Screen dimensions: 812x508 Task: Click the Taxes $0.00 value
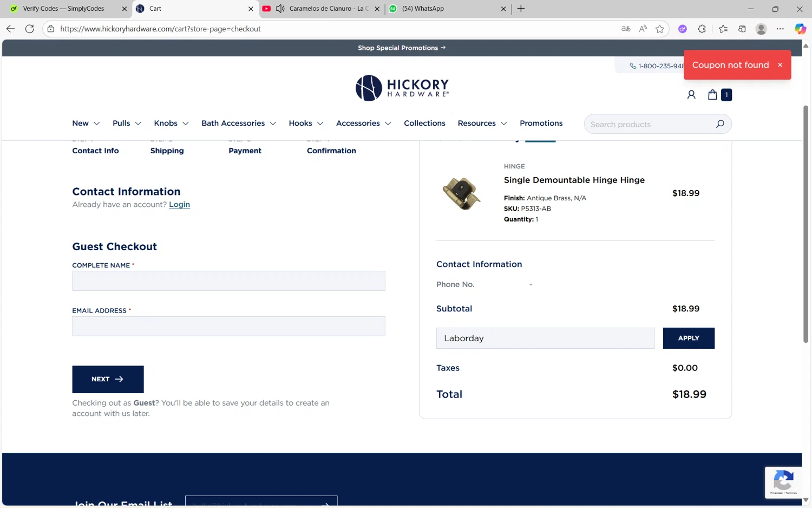coord(685,368)
